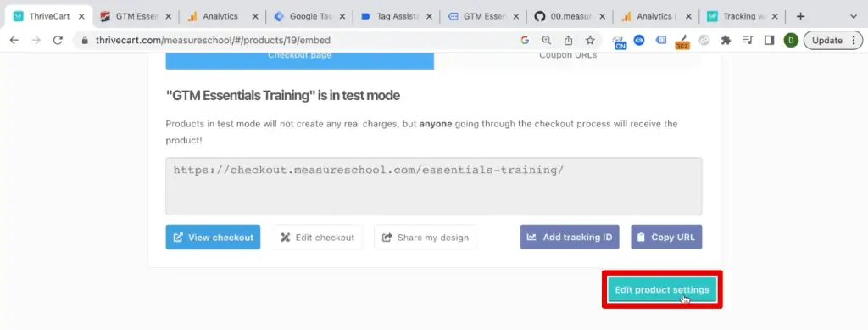Switch to the Google Tag Manager tab
This screenshot has height=330, width=868.
pyautogui.click(x=309, y=17)
